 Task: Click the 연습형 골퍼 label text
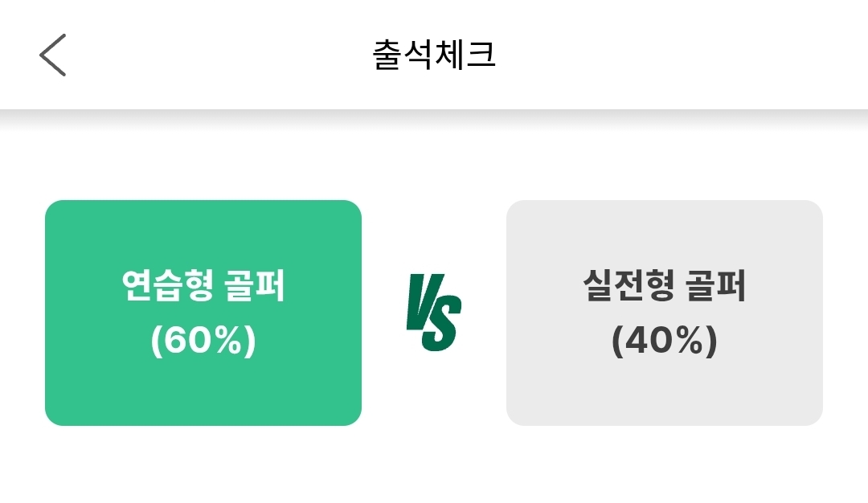point(203,287)
